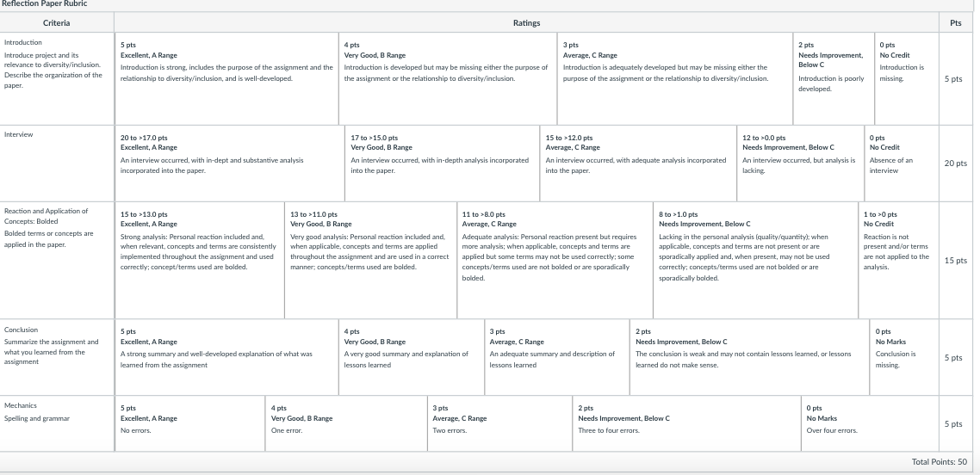Image resolution: width=980 pixels, height=475 pixels.
Task: Select Reaction rating 15 to >13.0 pts
Action: pos(200,260)
